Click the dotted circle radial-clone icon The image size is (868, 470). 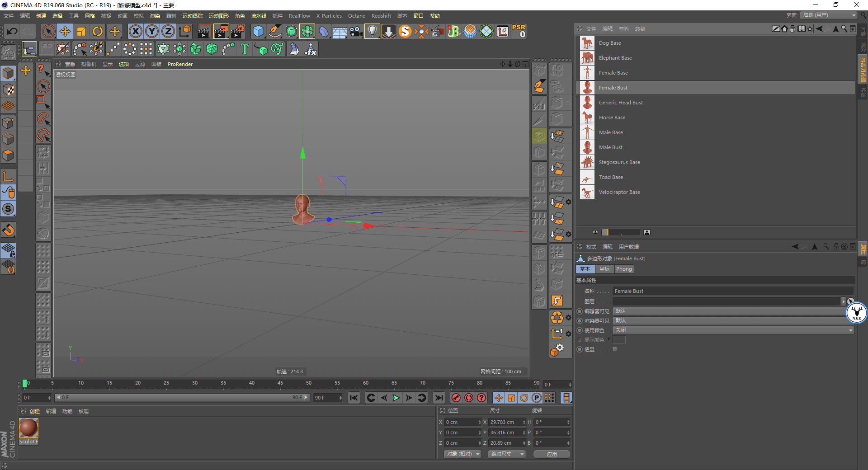[x=130, y=49]
